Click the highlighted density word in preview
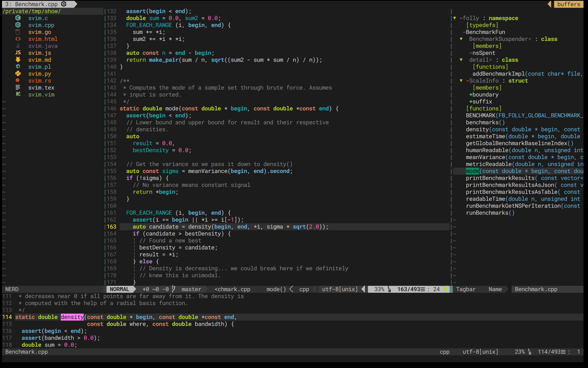The height and width of the screenshot is (368, 588). click(x=72, y=317)
